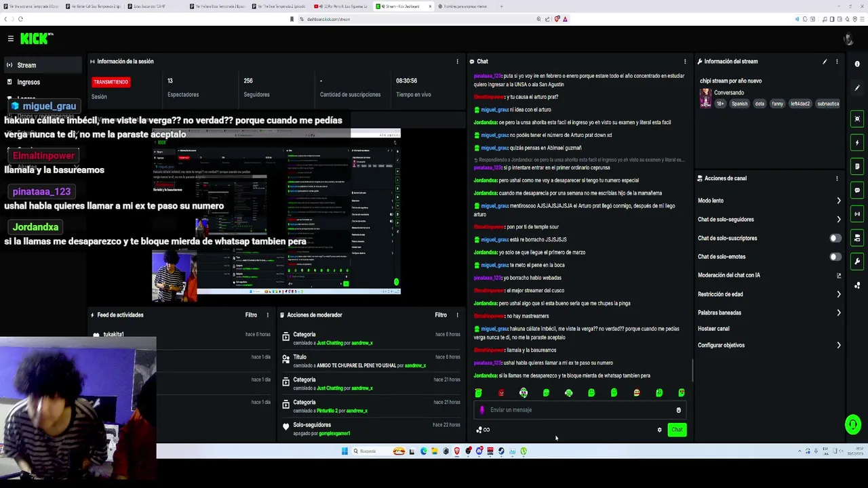This screenshot has height=488, width=868.
Task: Select the first green emote in chat row
Action: point(479,393)
